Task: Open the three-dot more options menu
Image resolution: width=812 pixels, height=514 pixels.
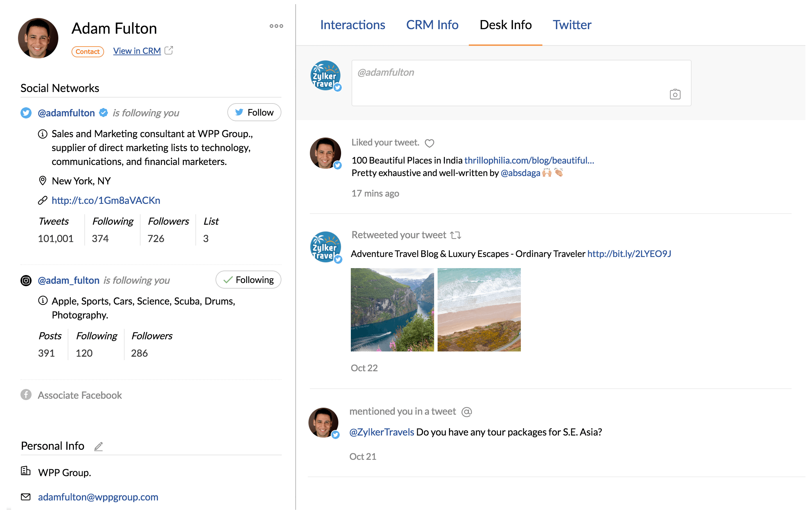Action: coord(276,26)
